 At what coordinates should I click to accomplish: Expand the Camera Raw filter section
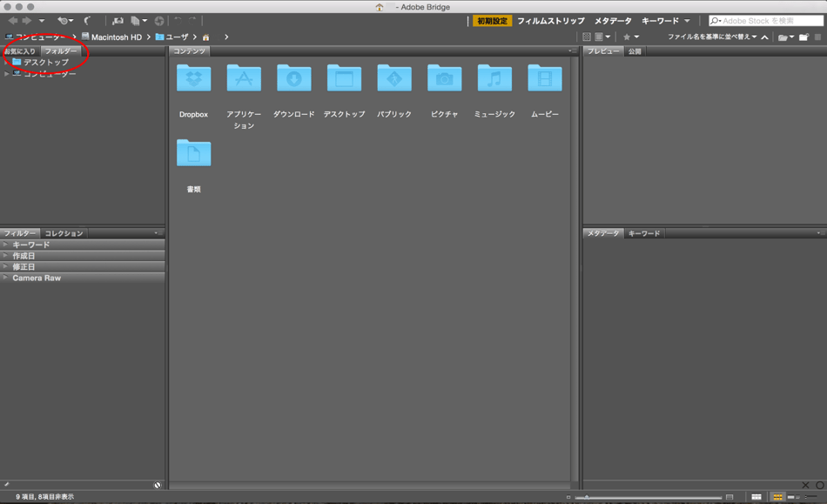(x=37, y=279)
